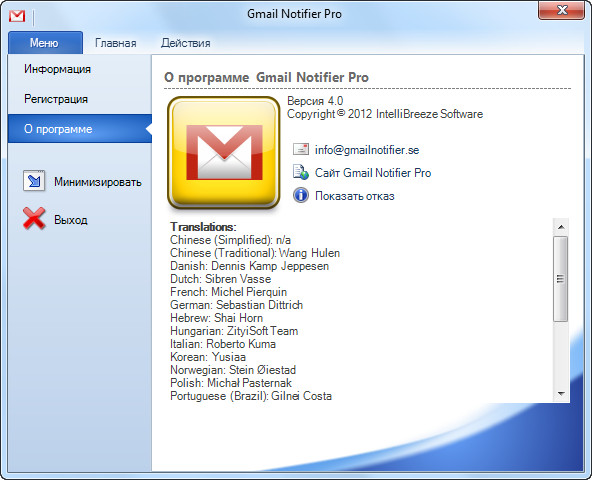Select О программе in the left menu

click(x=80, y=129)
